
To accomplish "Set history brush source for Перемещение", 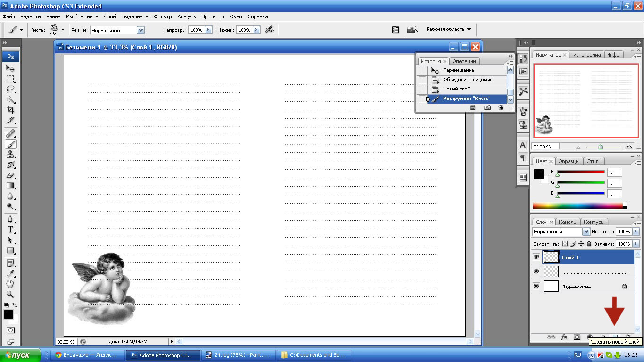I will 422,70.
